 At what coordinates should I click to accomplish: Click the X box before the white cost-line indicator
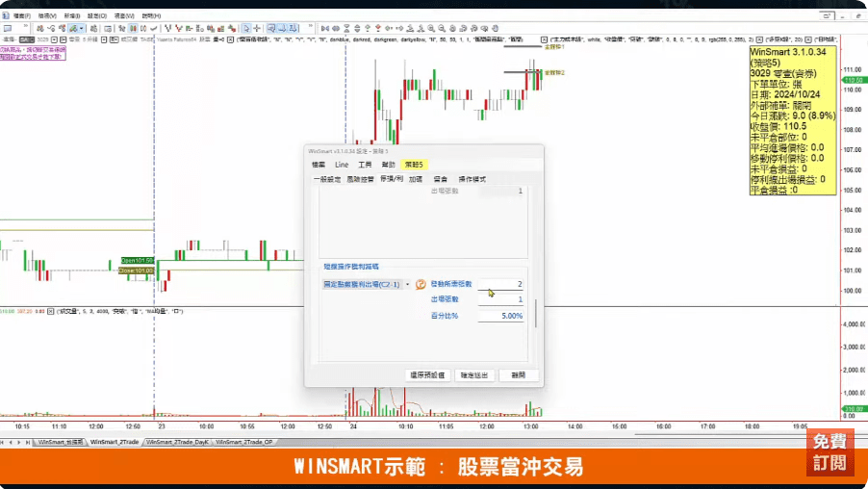click(x=544, y=39)
